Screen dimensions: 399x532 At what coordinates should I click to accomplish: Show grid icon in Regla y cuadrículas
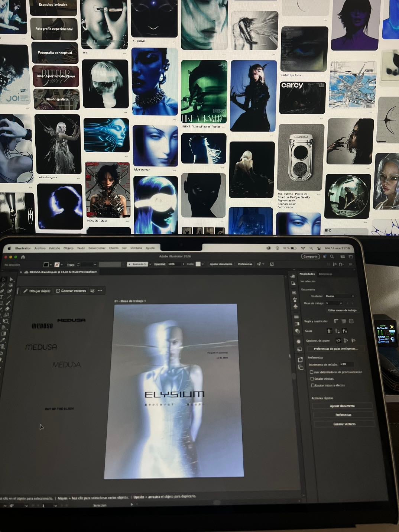[344, 321]
